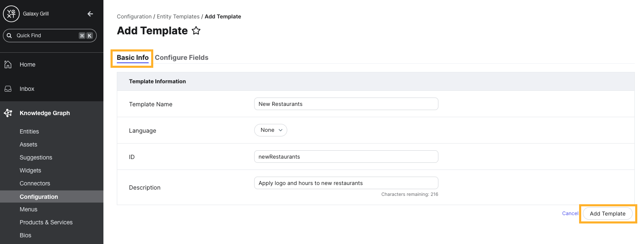
Task: Edit the Description text field
Action: pos(346,183)
